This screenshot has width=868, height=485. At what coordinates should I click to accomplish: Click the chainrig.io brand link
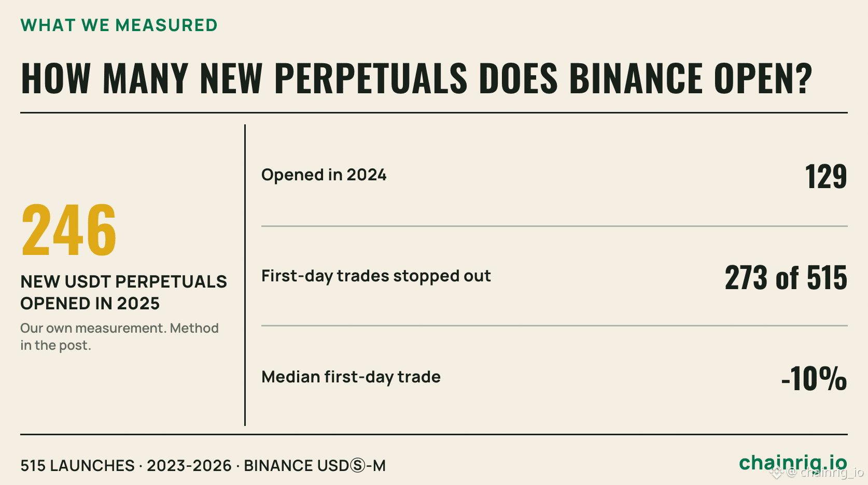pyautogui.click(x=793, y=463)
